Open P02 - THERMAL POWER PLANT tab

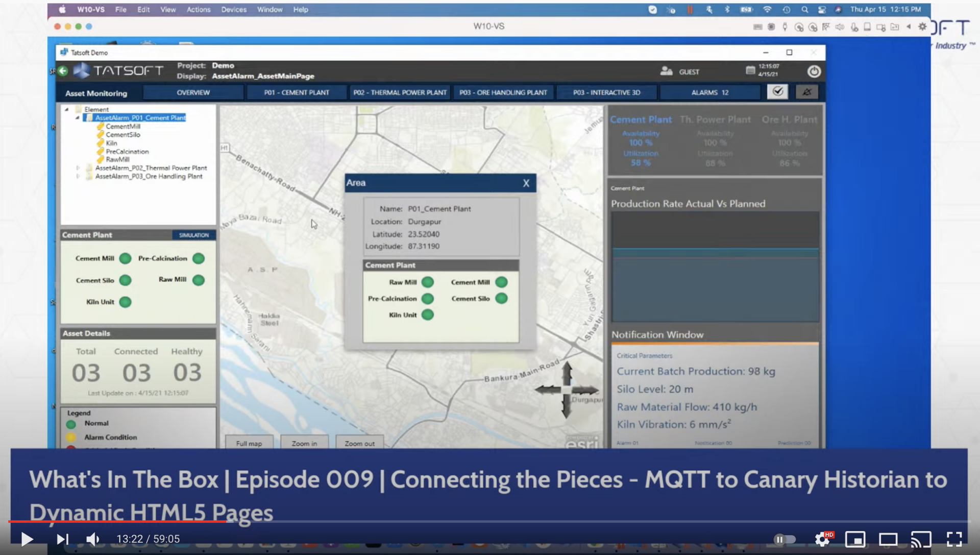click(400, 92)
